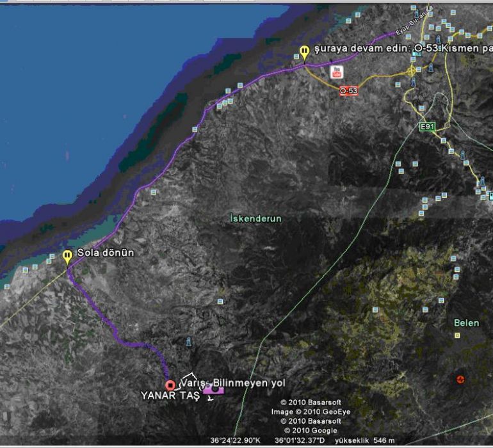Screen dimensions: 493x448
Task: Click the purple icon beside YANAR TAŞ
Action: [213, 390]
